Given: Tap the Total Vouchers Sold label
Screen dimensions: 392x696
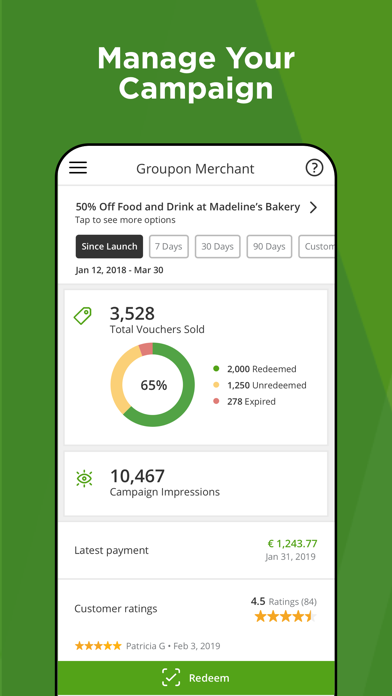Looking at the screenshot, I should [x=157, y=330].
